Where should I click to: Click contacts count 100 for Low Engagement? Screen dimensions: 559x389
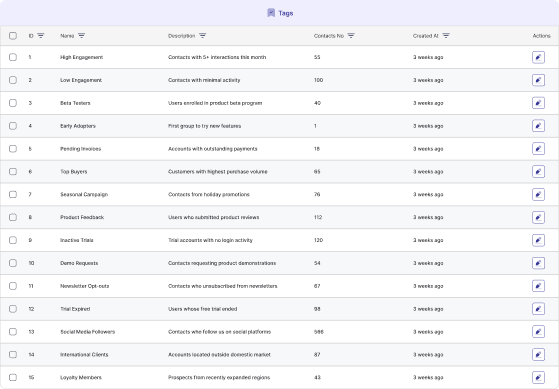pos(318,80)
